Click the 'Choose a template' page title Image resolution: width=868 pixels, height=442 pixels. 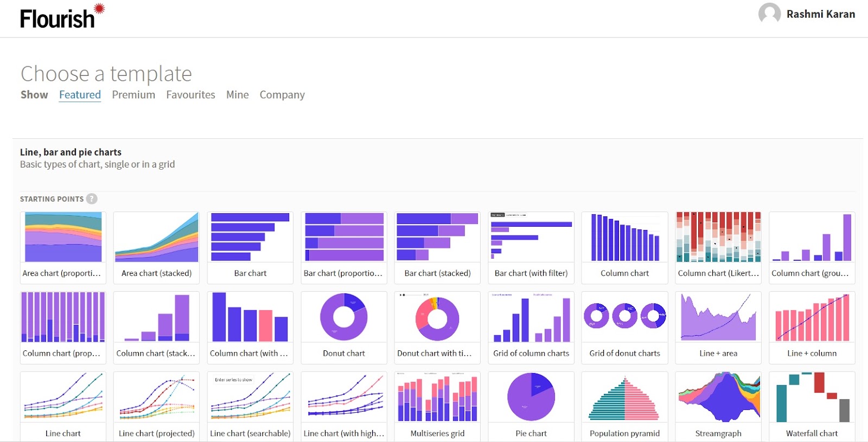[x=106, y=74]
